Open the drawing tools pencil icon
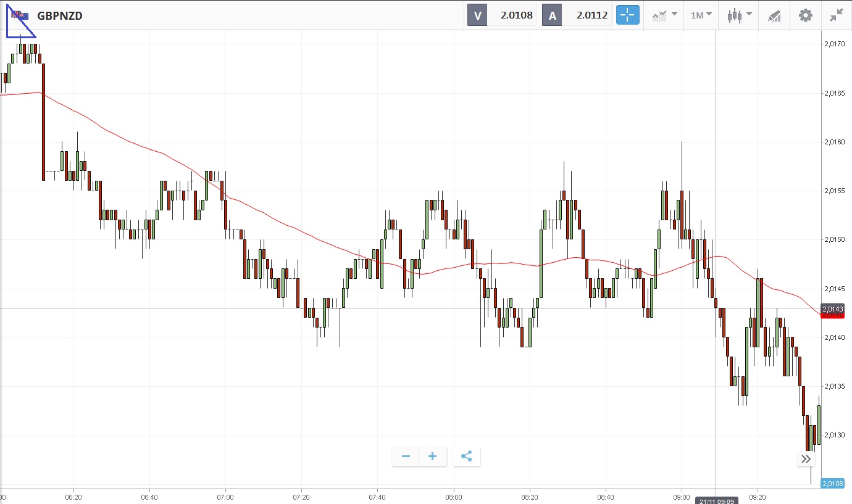The height and width of the screenshot is (504, 852). point(774,15)
